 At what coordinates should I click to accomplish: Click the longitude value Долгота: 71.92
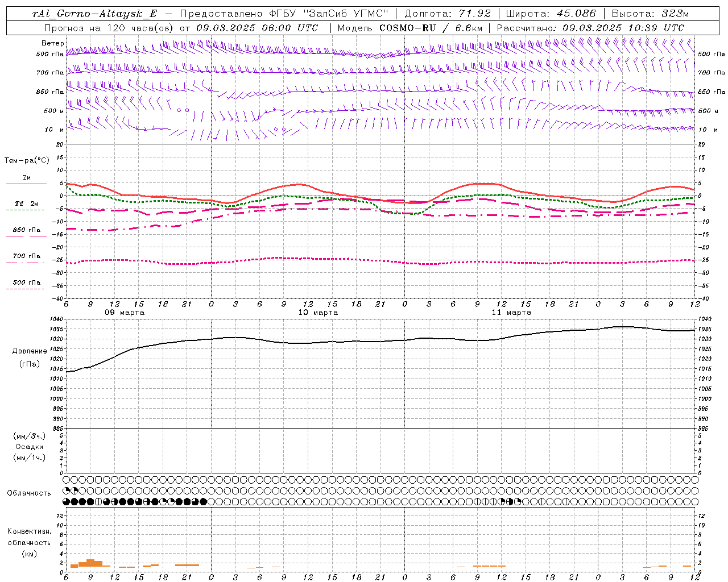pos(448,14)
